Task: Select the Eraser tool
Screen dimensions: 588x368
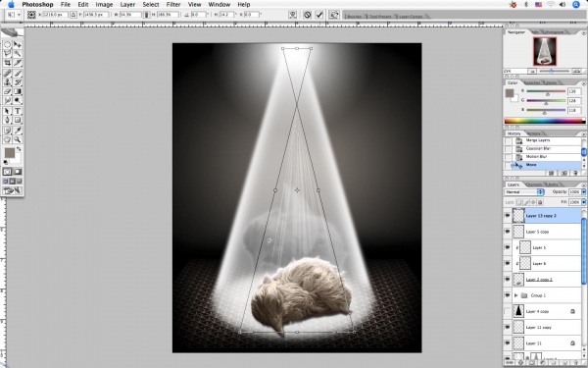Action: pyautogui.click(x=7, y=91)
